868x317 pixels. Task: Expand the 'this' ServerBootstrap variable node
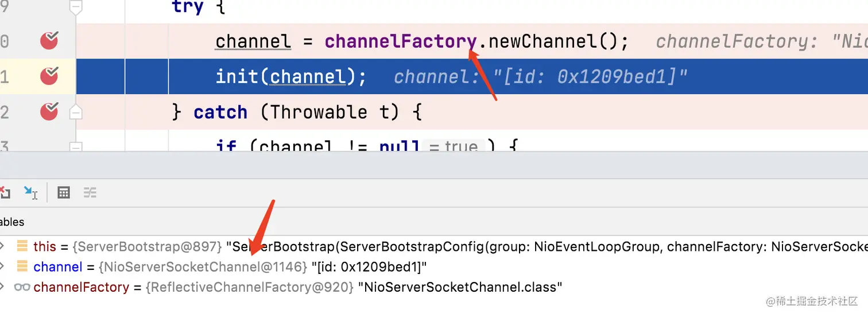click(x=2, y=247)
